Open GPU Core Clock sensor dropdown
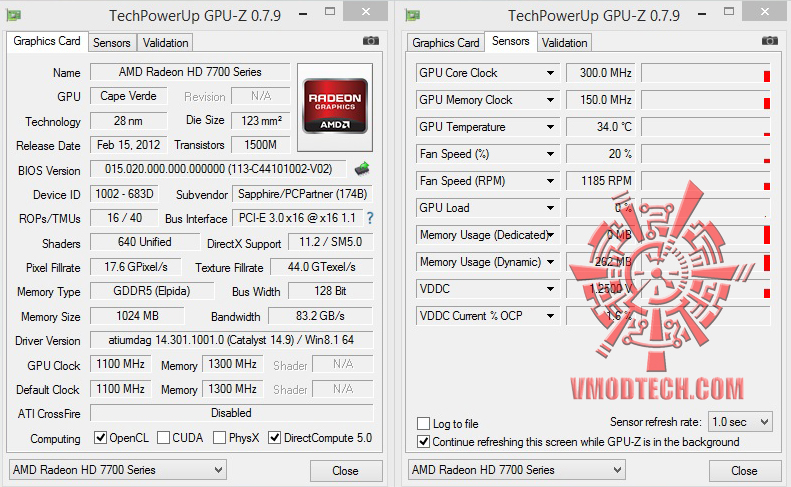Screen dimensions: 791x487 click(550, 73)
